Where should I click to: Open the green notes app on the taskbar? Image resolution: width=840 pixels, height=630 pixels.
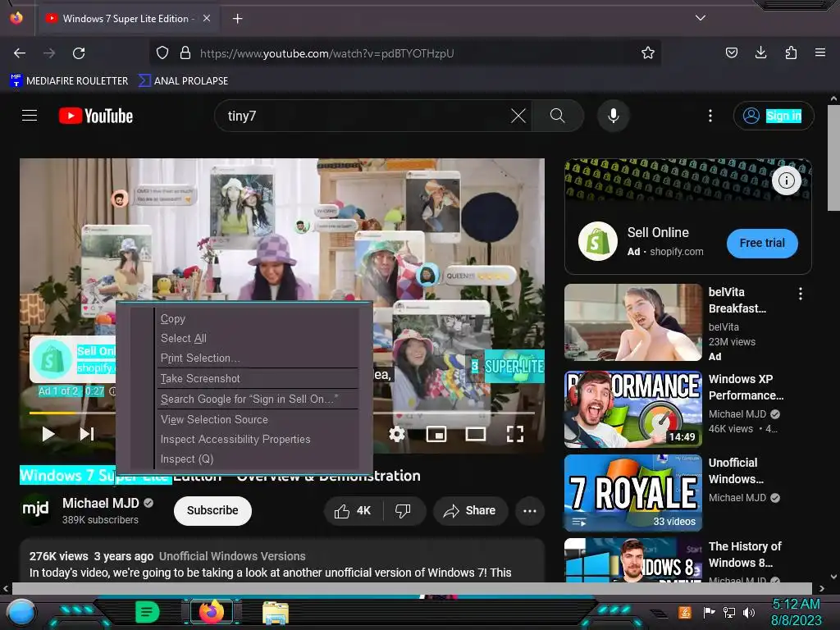[148, 612]
